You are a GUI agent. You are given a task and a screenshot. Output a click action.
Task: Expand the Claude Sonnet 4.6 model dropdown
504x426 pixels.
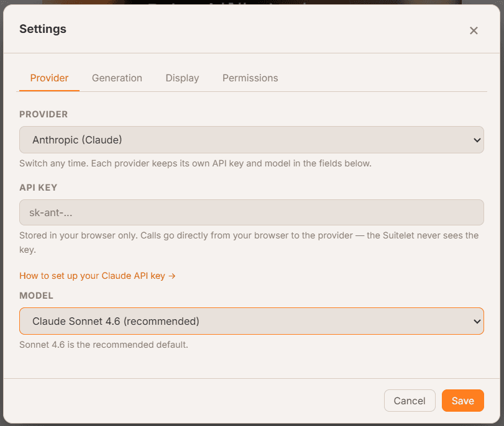(x=251, y=321)
